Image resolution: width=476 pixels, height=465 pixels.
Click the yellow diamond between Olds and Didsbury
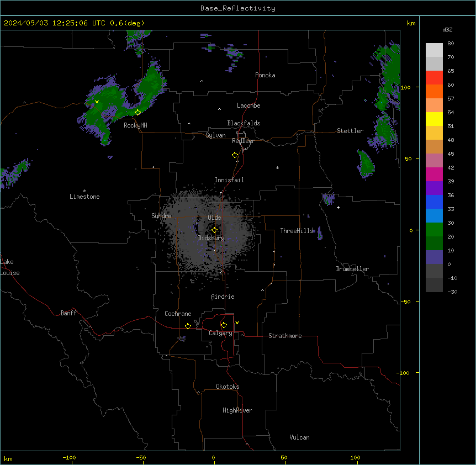(x=214, y=230)
